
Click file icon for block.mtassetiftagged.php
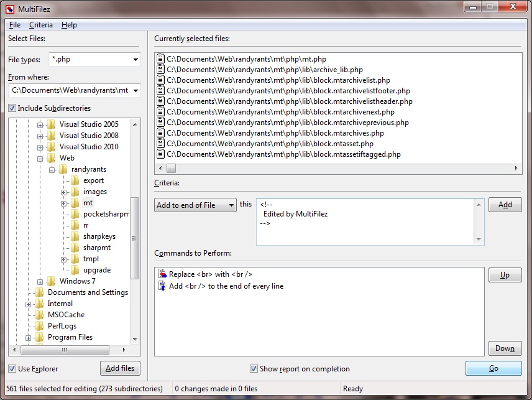(160, 154)
